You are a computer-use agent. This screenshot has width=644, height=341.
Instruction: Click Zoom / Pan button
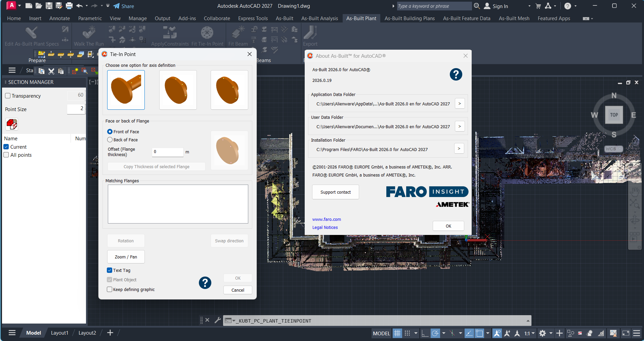[x=126, y=257]
